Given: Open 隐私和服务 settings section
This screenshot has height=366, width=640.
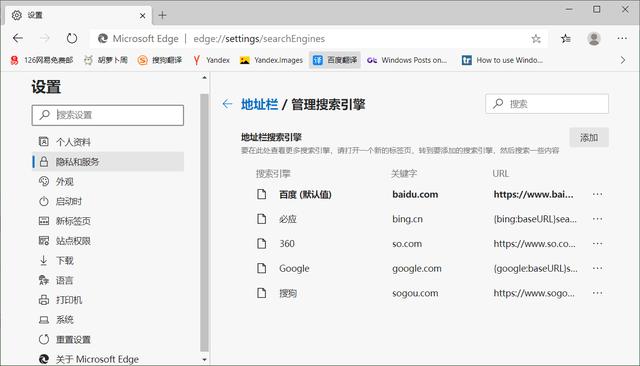Looking at the screenshot, I should [108, 162].
